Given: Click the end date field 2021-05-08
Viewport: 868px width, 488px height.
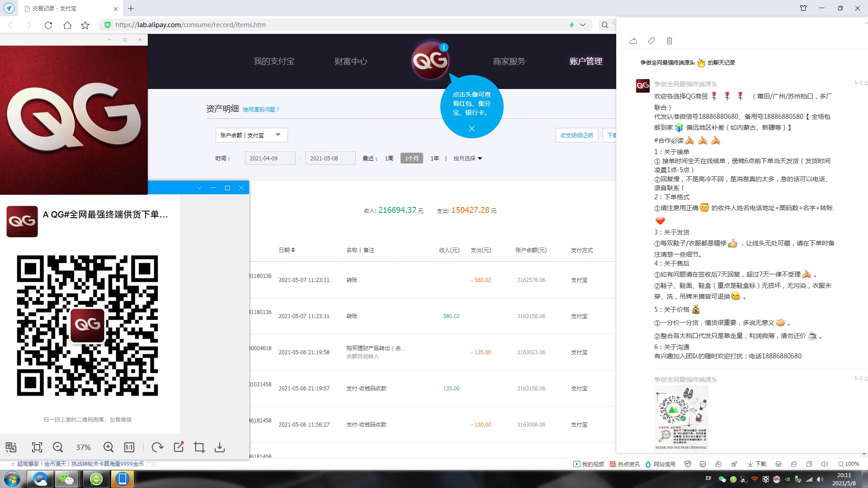Looking at the screenshot, I should 330,159.
